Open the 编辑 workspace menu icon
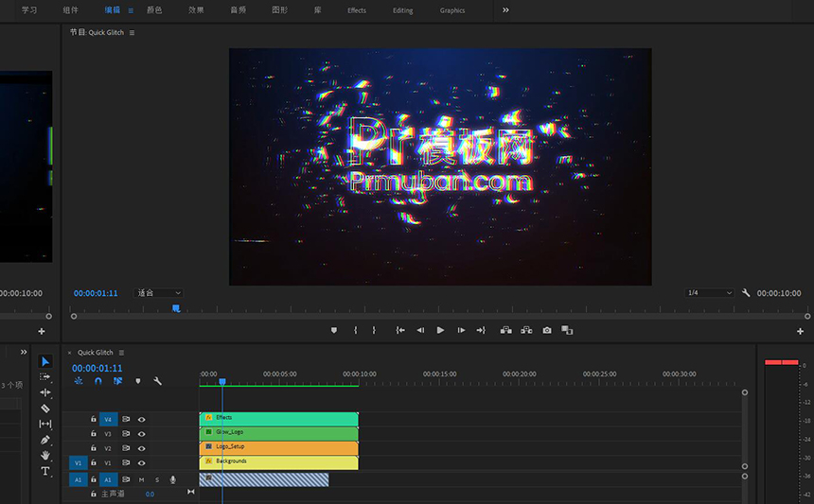The image size is (814, 504). pyautogui.click(x=131, y=10)
